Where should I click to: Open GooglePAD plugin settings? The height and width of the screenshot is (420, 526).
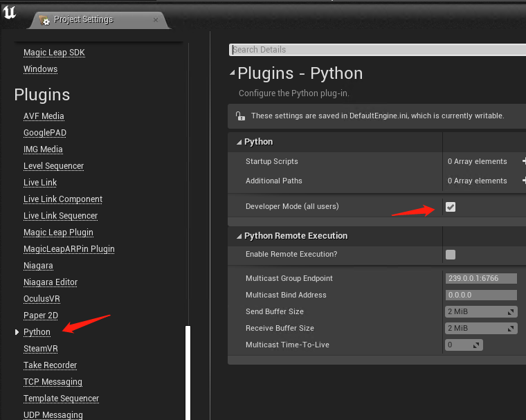point(45,133)
